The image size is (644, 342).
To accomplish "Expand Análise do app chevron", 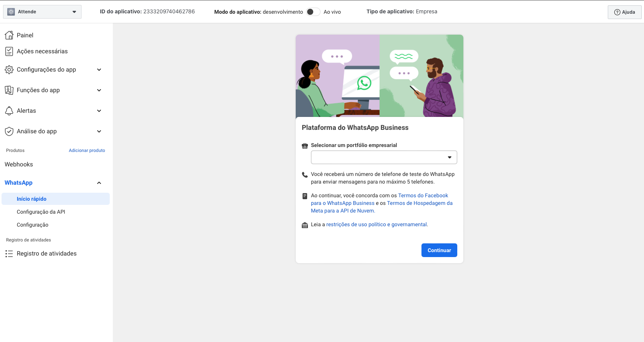I will pyautogui.click(x=99, y=131).
